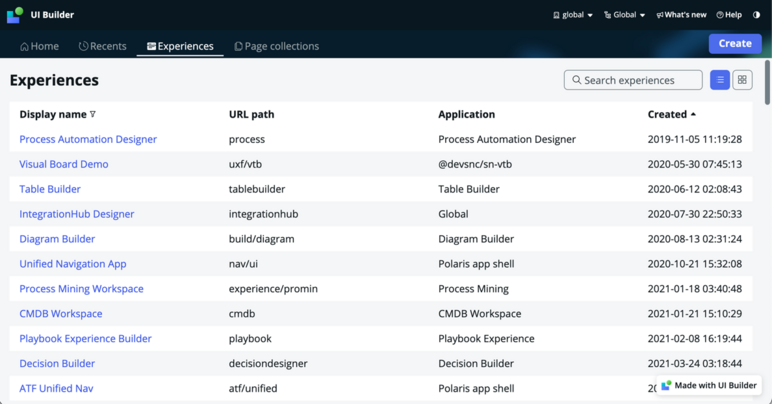
Task: Select URL path cell nav/ui
Action: click(243, 264)
